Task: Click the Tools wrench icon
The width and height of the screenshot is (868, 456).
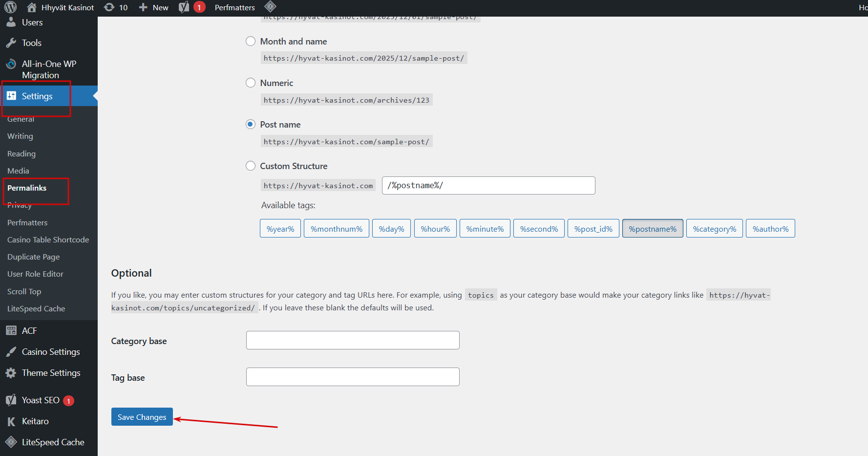Action: point(11,43)
